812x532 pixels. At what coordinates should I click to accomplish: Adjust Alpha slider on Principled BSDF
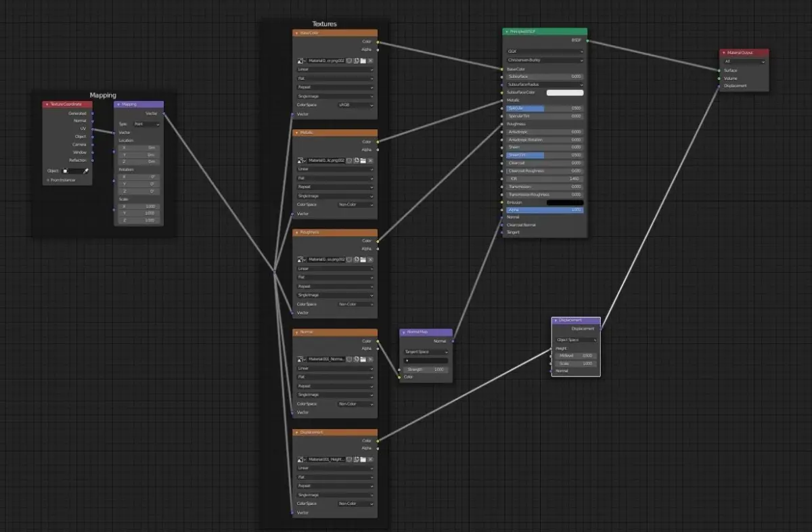click(x=545, y=210)
